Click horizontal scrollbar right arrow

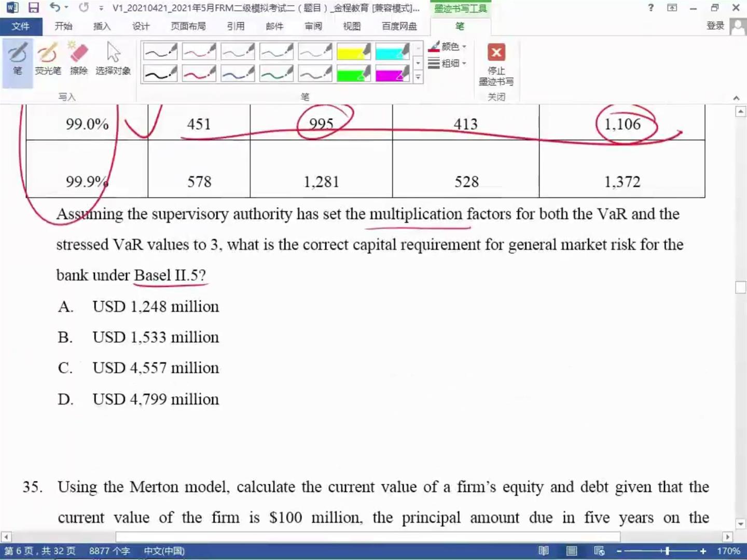(727, 537)
